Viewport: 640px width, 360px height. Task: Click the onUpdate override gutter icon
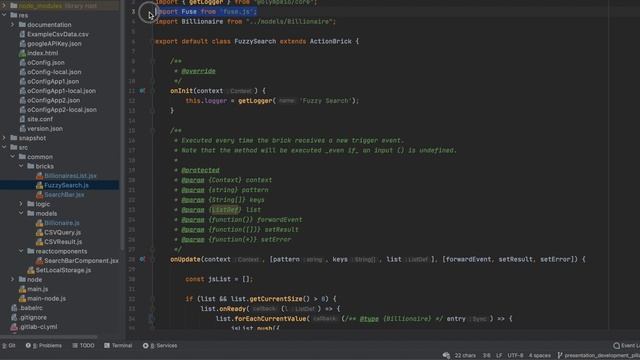click(x=142, y=259)
